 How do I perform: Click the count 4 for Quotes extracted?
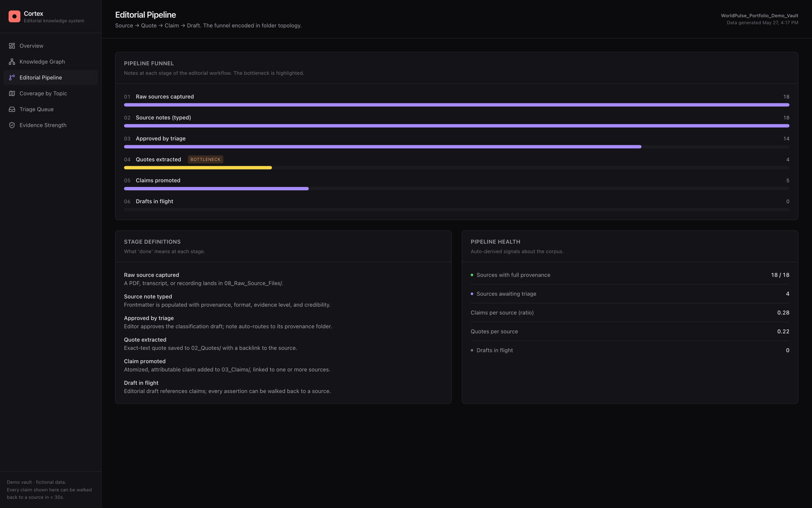coord(787,160)
